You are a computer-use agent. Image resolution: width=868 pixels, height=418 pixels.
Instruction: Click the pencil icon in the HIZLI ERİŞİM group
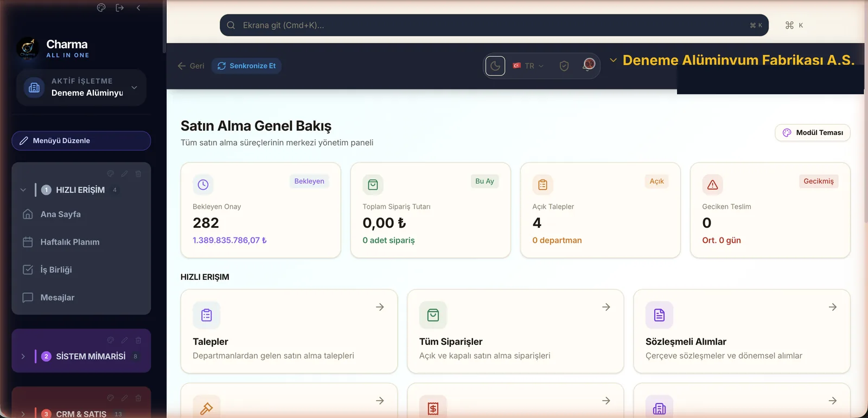click(125, 173)
